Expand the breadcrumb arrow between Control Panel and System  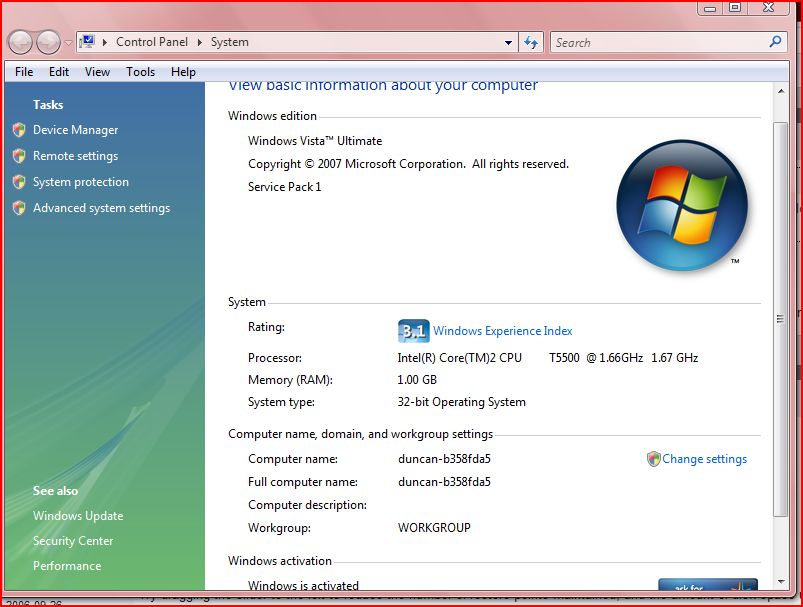[x=200, y=42]
